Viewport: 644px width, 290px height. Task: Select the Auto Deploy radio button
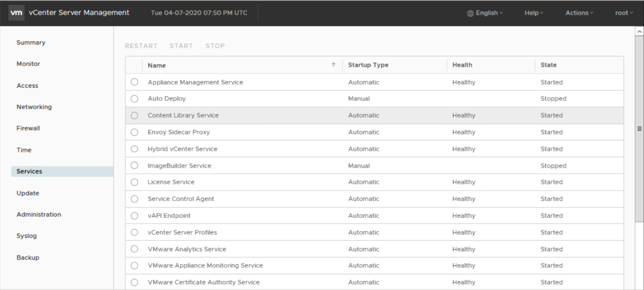pos(135,99)
